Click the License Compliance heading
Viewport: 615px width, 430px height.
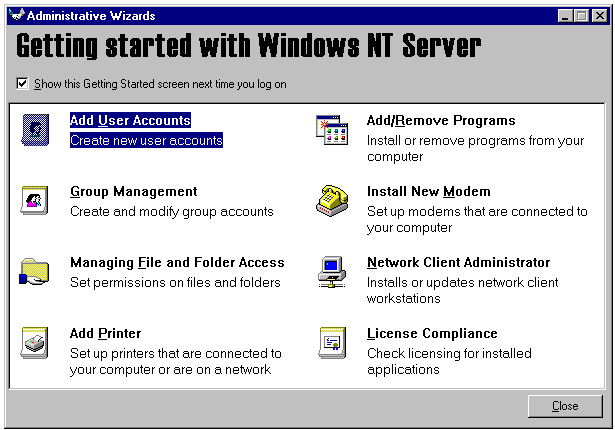(x=432, y=334)
